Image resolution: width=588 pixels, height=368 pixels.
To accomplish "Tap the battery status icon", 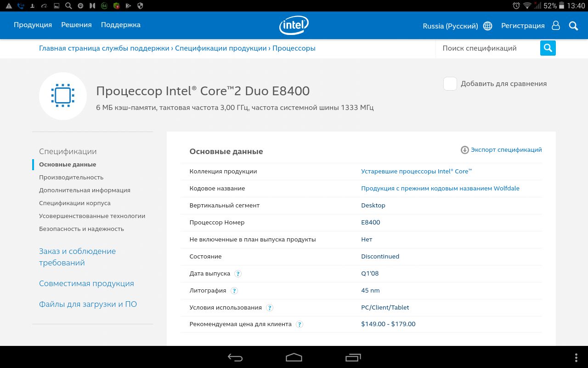I will 563,6.
